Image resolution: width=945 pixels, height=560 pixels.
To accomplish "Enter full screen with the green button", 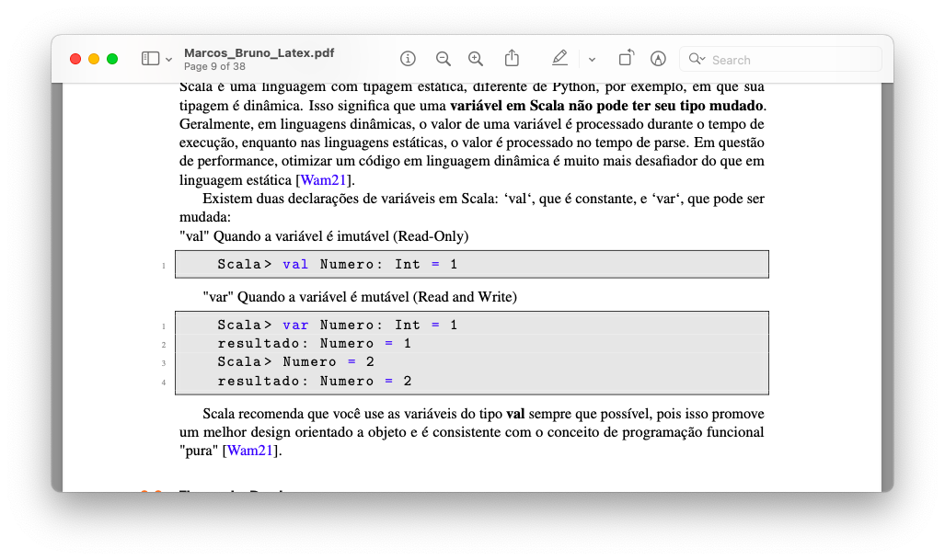I will pyautogui.click(x=112, y=59).
